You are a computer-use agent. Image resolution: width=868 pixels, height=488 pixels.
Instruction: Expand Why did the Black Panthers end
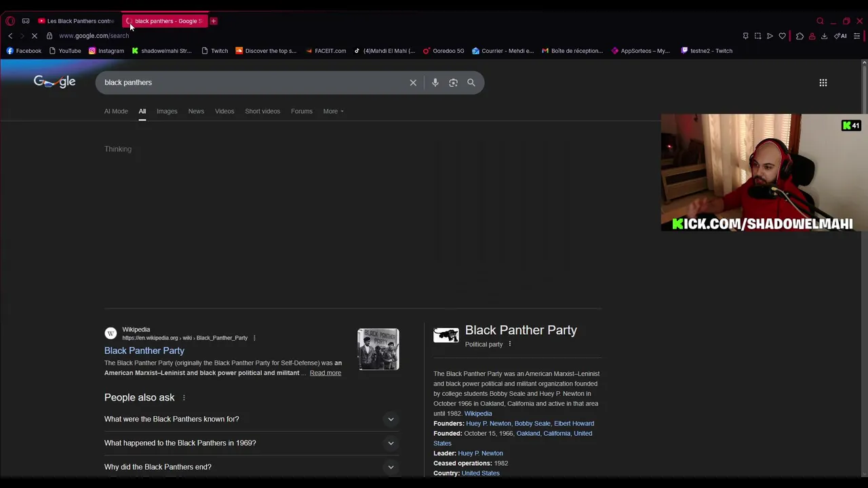(252, 467)
